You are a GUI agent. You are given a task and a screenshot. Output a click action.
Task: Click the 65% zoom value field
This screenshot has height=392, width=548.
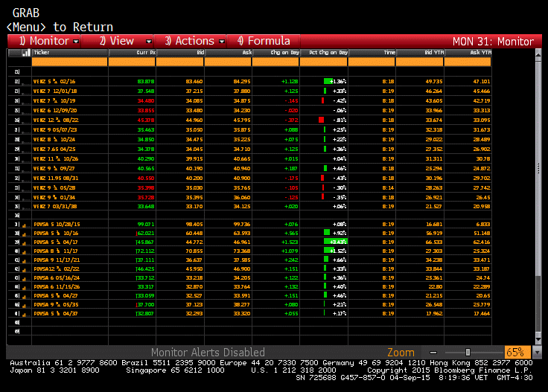(517, 353)
